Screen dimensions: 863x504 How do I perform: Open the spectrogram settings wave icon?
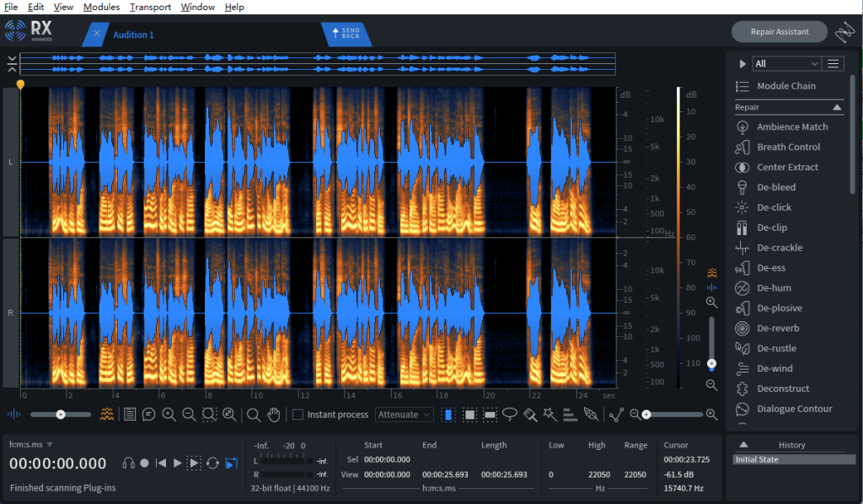click(107, 415)
